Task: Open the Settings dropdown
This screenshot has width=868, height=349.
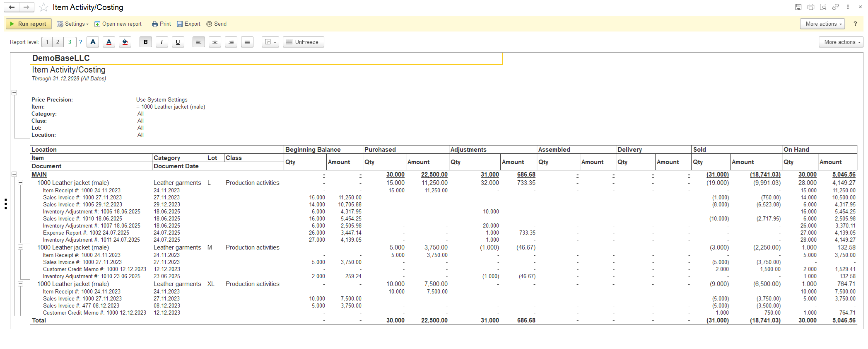Action: (72, 24)
